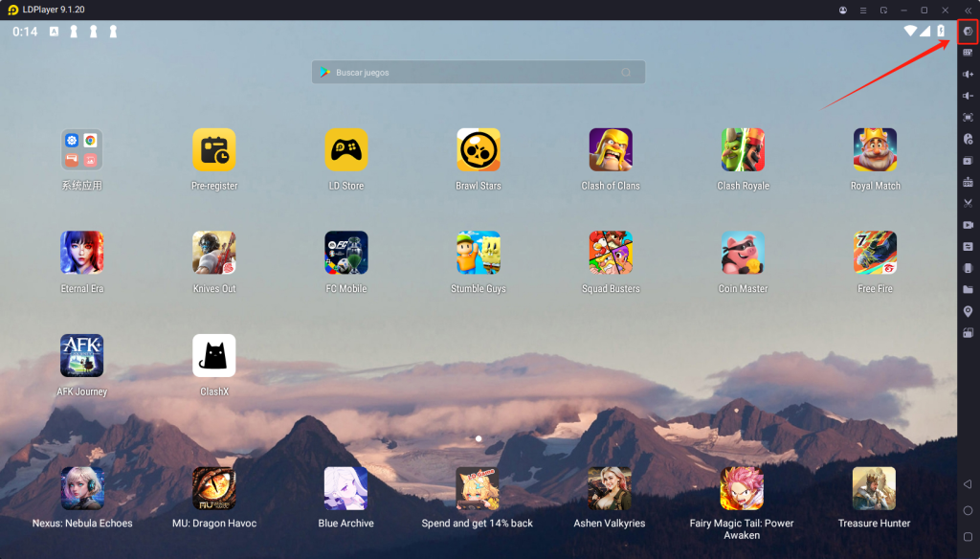
Task: Open Knives Out
Action: coord(214,253)
